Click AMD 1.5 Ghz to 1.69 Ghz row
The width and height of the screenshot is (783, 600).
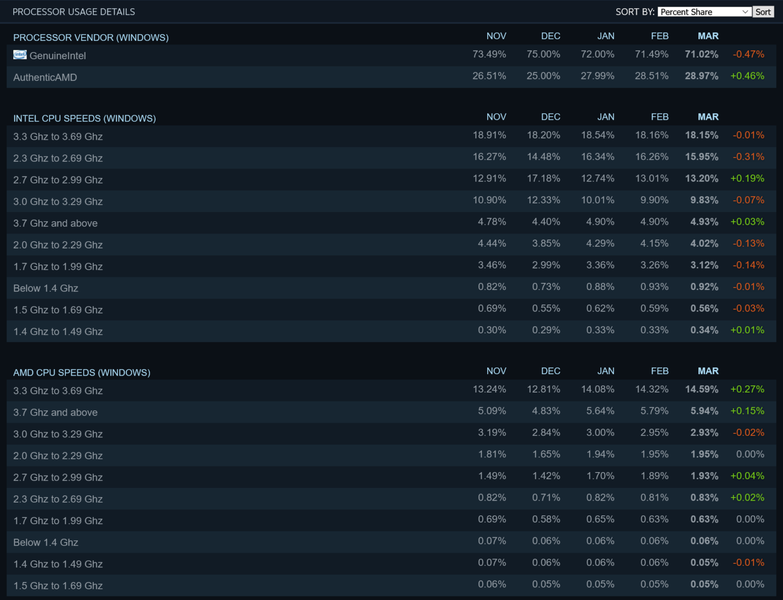pos(58,585)
